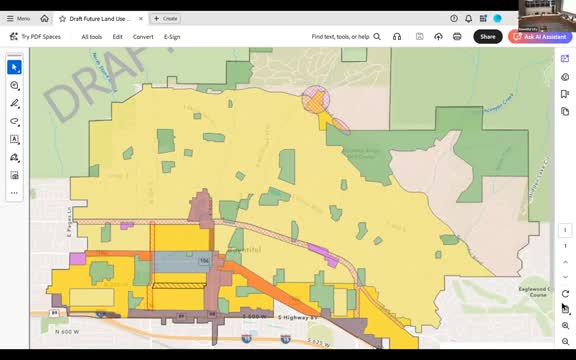
Task: Open the page display options icon
Action: (565, 309)
